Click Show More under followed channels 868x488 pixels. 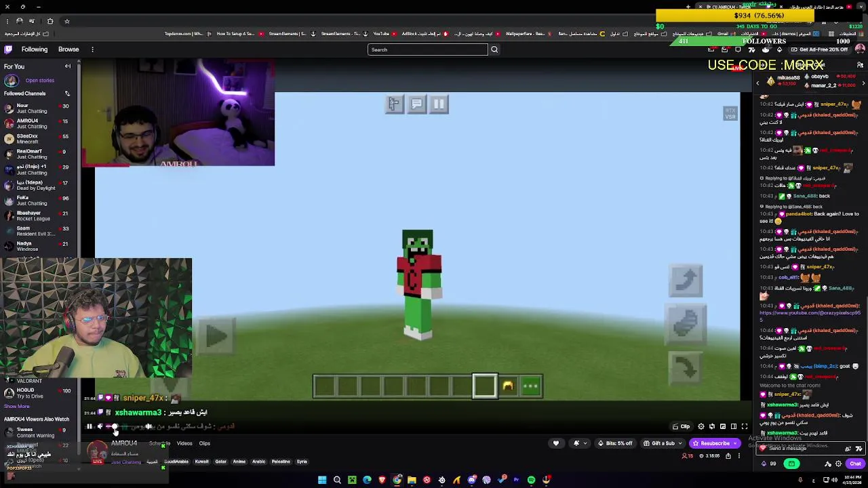(x=17, y=407)
